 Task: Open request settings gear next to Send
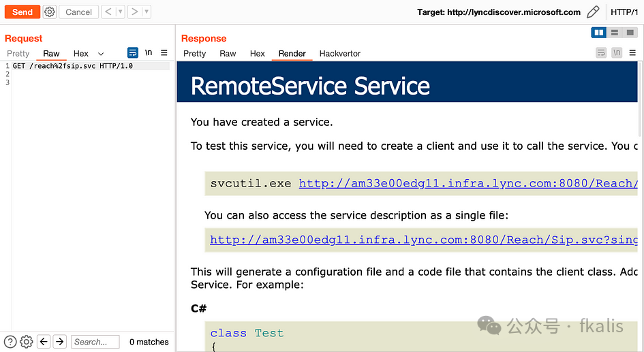pos(49,12)
